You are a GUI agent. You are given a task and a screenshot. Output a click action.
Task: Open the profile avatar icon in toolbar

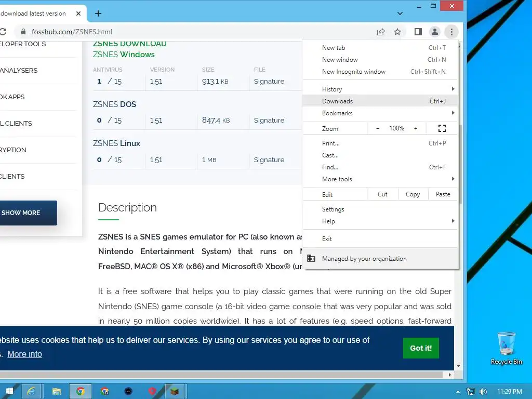pos(434,32)
